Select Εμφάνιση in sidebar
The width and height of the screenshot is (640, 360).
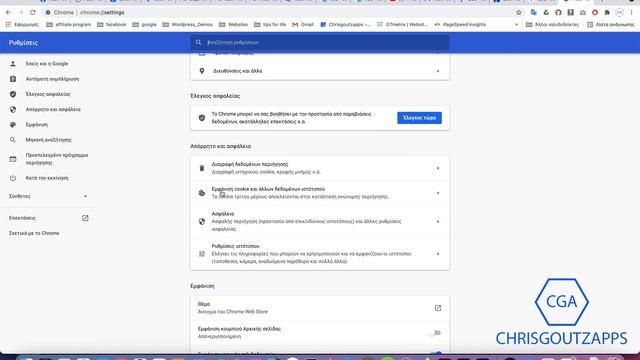pyautogui.click(x=37, y=124)
